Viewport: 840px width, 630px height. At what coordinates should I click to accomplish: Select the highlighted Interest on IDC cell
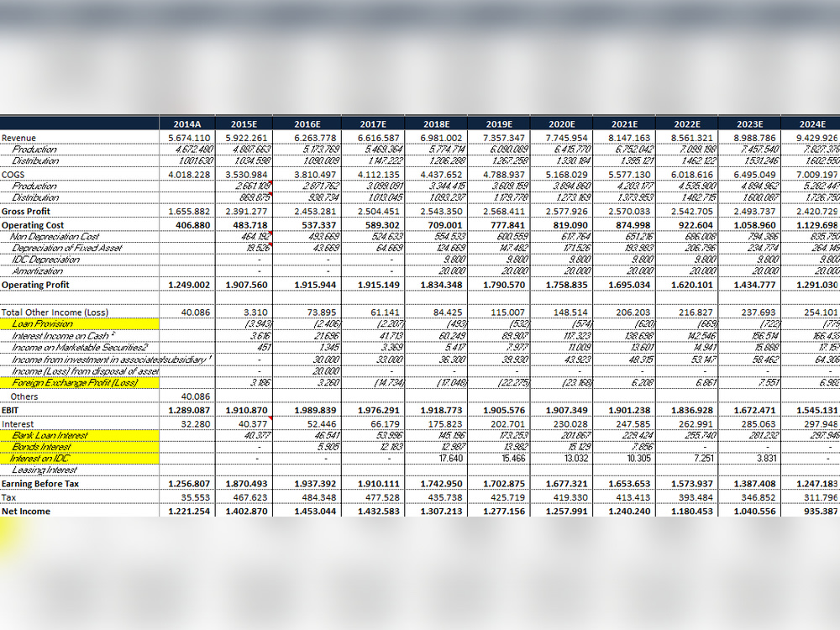click(79, 459)
